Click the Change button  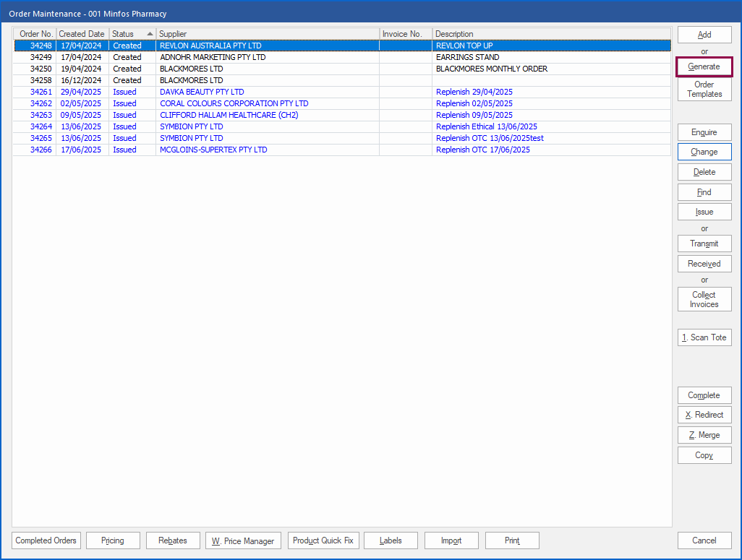click(704, 152)
